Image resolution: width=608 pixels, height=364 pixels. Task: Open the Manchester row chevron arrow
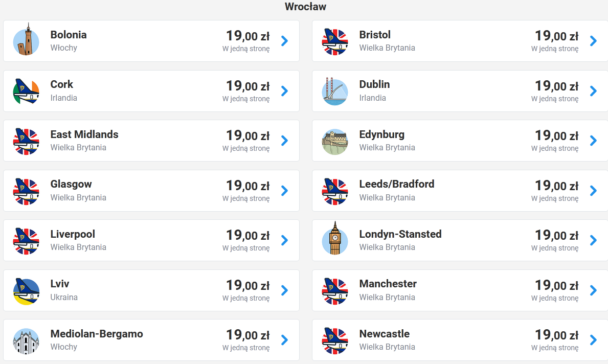(593, 290)
